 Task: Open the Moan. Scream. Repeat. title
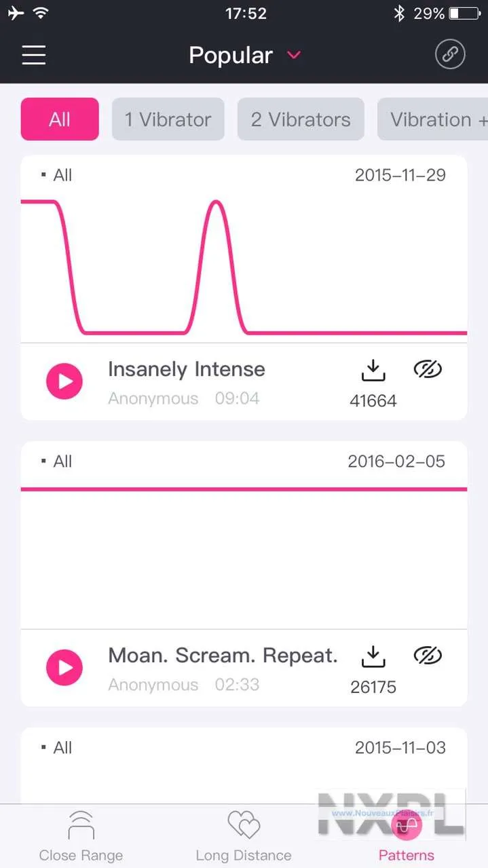point(223,656)
